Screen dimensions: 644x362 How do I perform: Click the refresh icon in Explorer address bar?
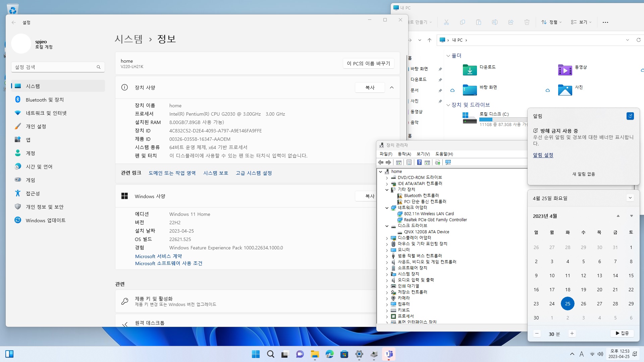[638, 40]
